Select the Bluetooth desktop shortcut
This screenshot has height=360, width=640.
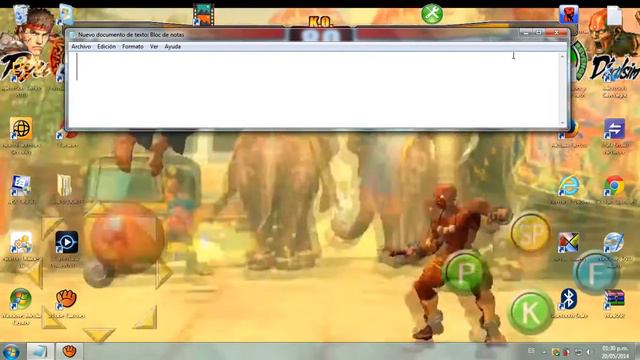568,299
